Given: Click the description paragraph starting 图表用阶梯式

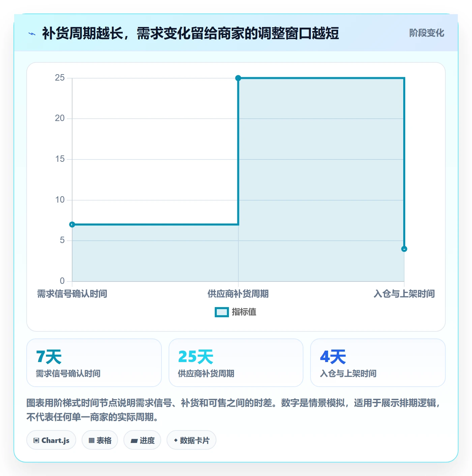Looking at the screenshot, I should coord(234,410).
